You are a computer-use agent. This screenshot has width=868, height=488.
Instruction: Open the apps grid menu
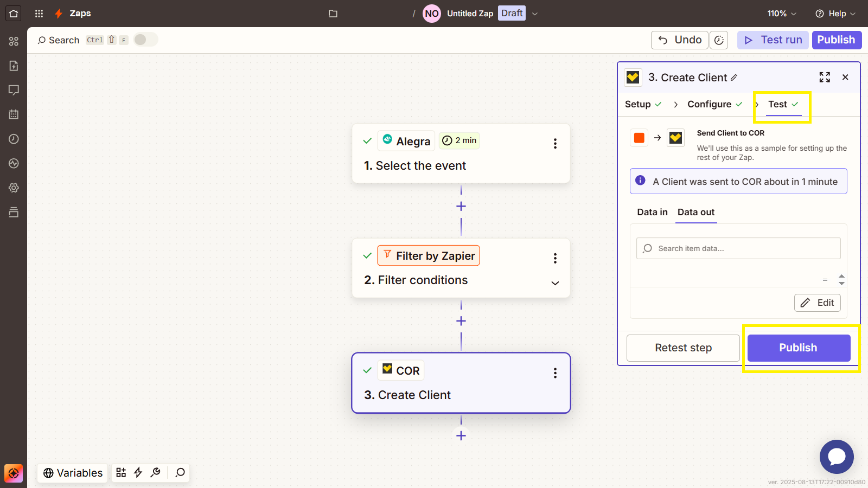click(39, 14)
